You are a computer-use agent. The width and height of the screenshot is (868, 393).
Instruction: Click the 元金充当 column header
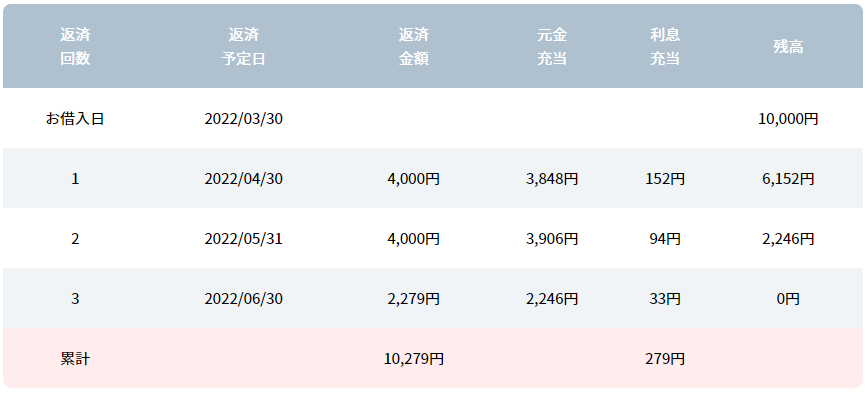coord(552,46)
